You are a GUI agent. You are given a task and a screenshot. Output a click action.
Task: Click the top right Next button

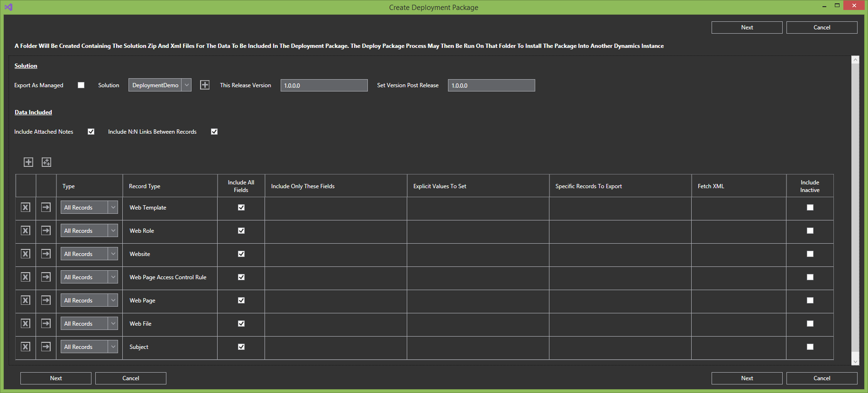pos(747,27)
